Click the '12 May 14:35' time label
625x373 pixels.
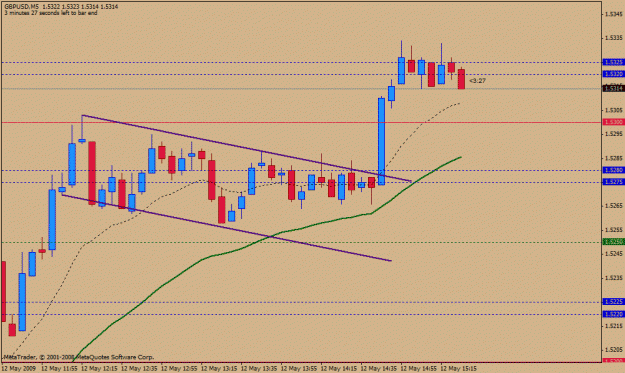point(379,369)
